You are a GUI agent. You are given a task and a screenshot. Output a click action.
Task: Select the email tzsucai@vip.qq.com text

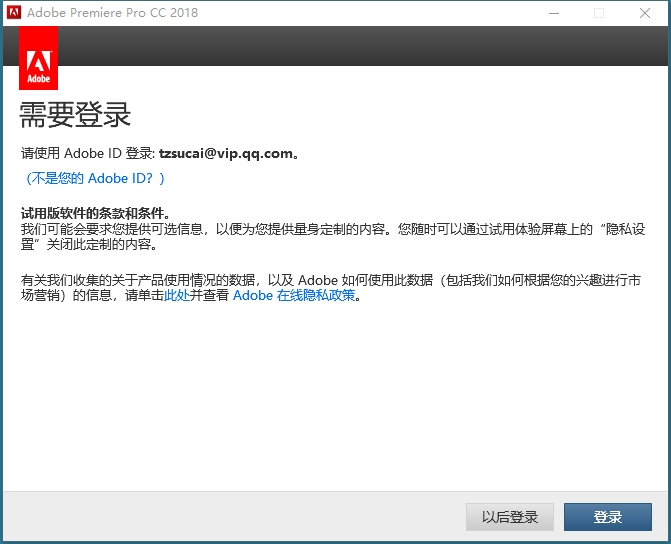click(x=226, y=153)
